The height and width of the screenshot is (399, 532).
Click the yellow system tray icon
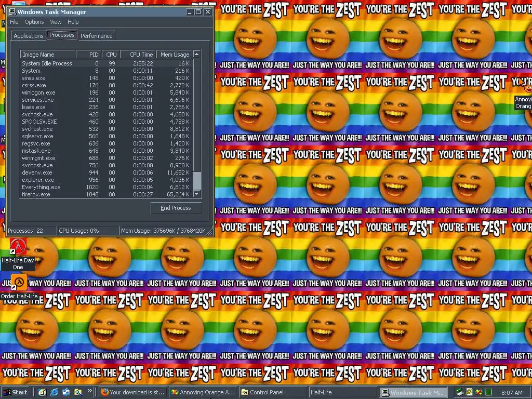point(469,392)
